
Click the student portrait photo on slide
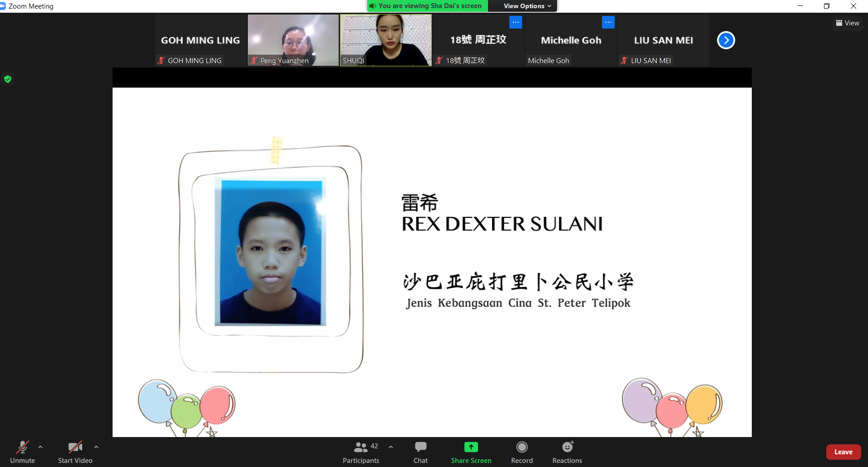(x=271, y=252)
